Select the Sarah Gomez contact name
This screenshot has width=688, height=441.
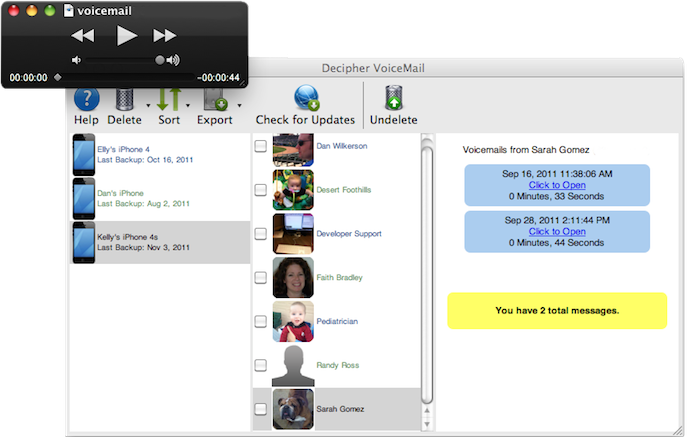click(340, 409)
